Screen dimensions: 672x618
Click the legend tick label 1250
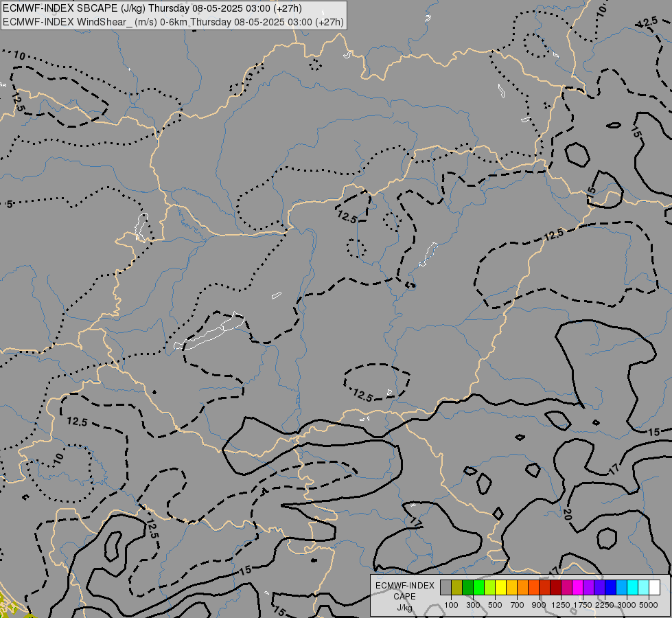tap(561, 605)
